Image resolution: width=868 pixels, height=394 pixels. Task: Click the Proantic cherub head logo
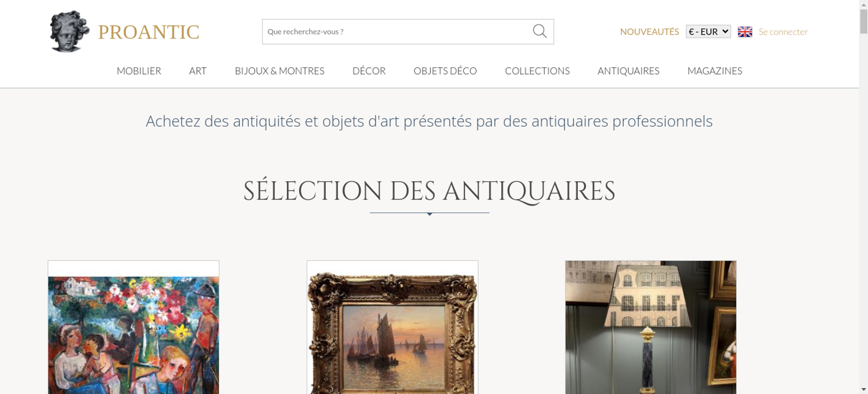pos(69,31)
